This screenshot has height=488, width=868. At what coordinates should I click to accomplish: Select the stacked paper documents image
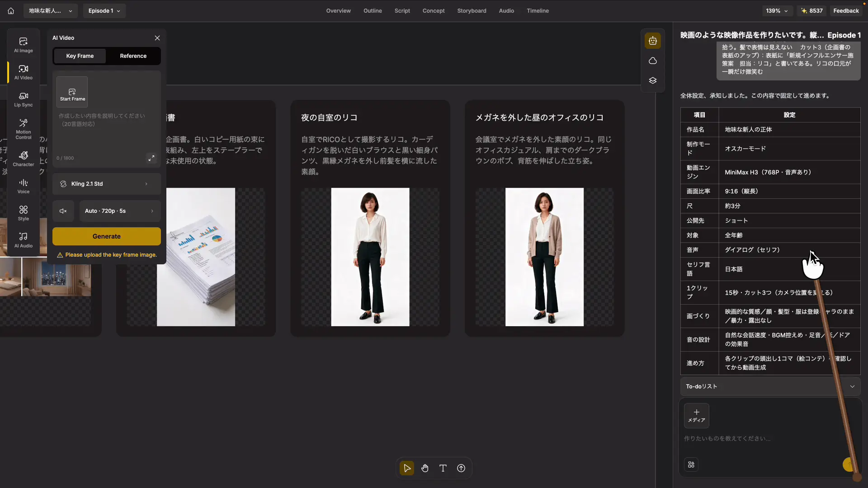(x=196, y=257)
